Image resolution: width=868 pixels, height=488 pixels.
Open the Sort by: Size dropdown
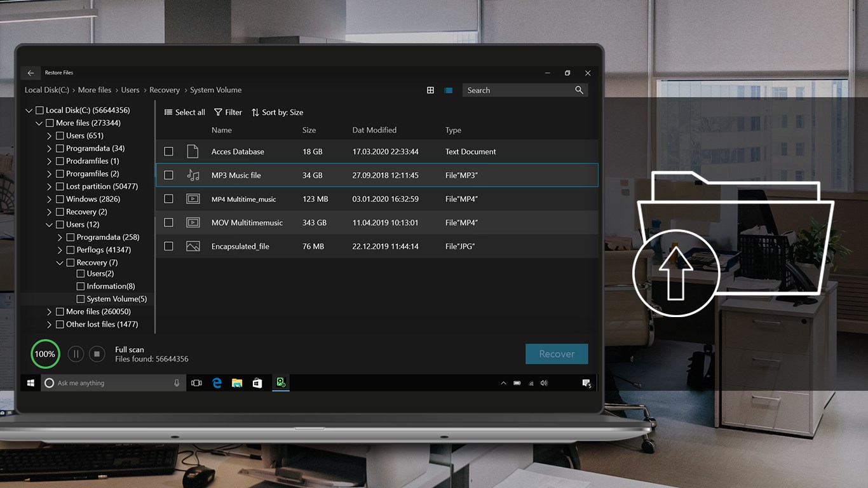277,112
